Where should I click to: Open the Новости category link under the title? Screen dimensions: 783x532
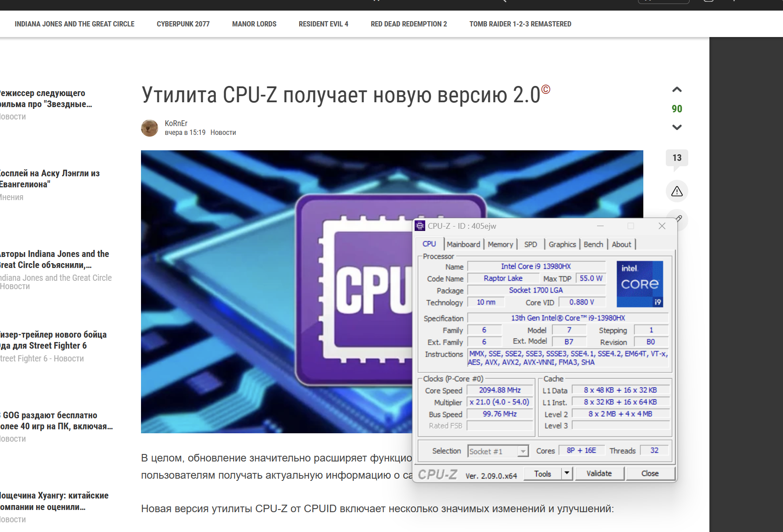(223, 133)
